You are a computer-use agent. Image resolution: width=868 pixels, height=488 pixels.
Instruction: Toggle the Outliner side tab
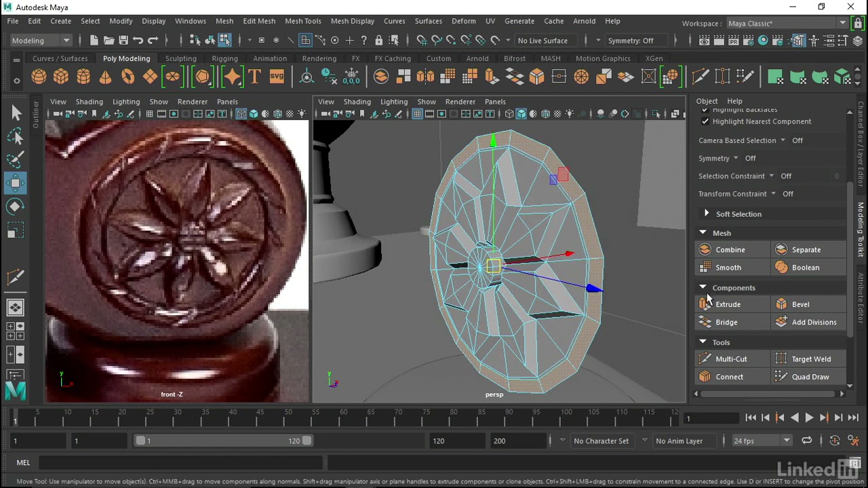(x=36, y=115)
